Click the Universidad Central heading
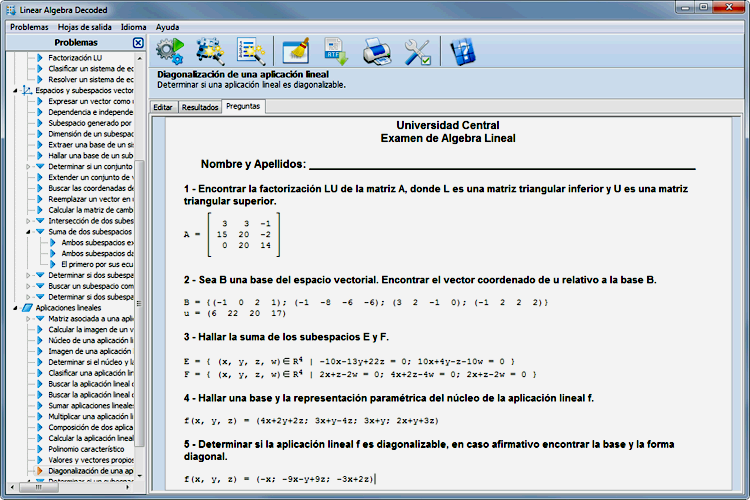Viewport: 750px width, 500px height. 448,125
